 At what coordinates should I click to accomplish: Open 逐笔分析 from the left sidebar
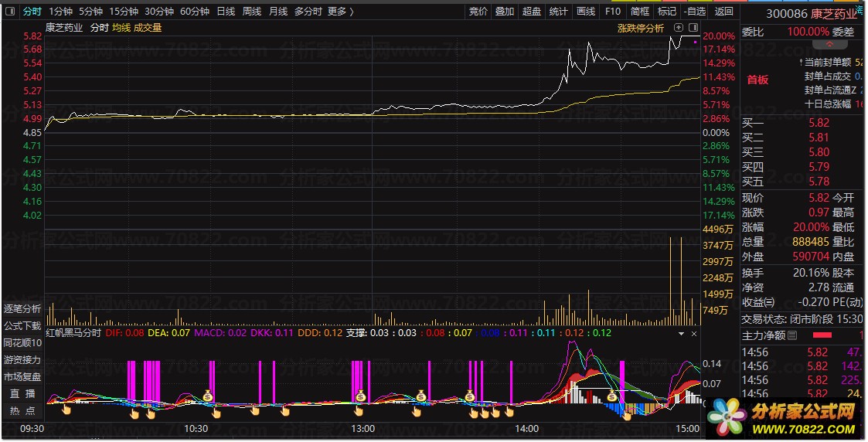(22, 308)
